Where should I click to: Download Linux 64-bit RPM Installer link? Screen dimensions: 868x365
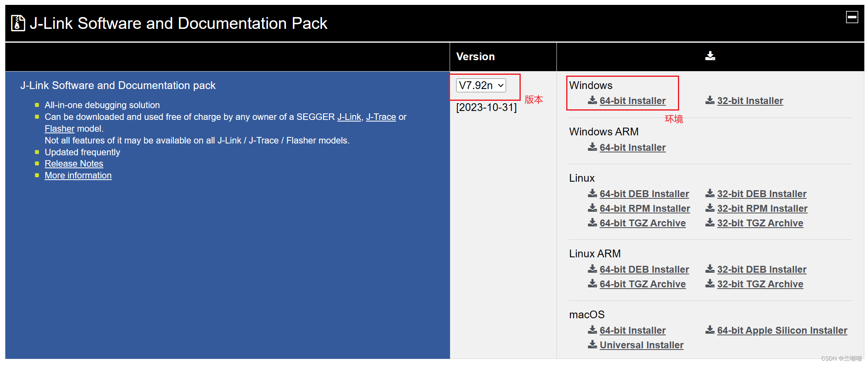point(645,209)
